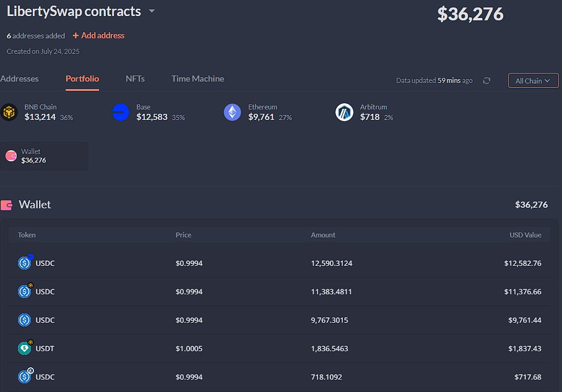This screenshot has width=562, height=392.
Task: Click the USD value $1,837.43
Action: click(525, 349)
